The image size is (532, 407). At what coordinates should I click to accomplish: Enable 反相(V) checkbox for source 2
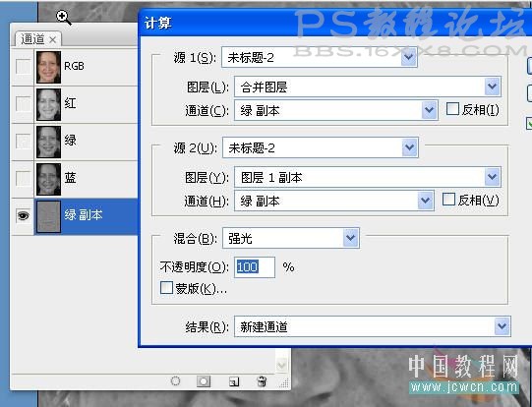coord(448,200)
